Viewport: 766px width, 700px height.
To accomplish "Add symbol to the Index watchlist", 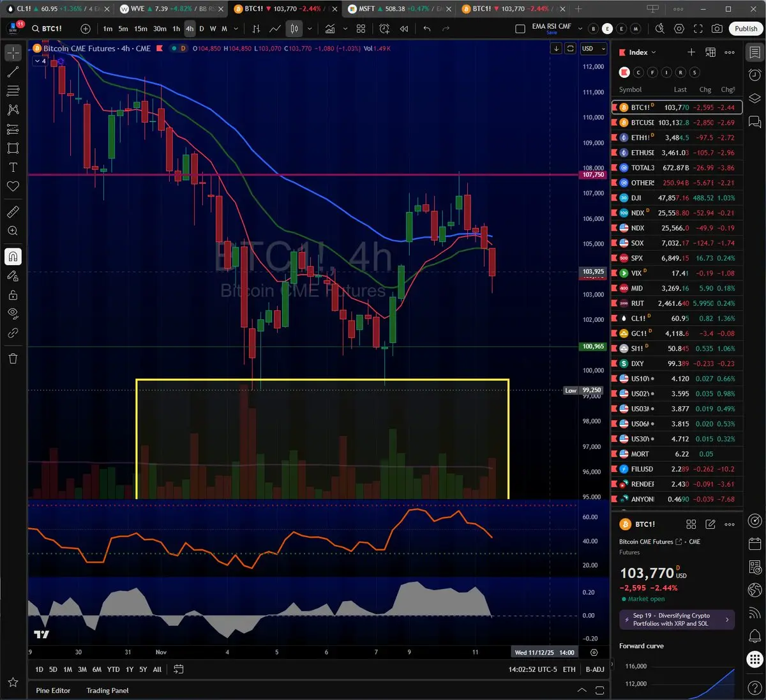I will 691,52.
